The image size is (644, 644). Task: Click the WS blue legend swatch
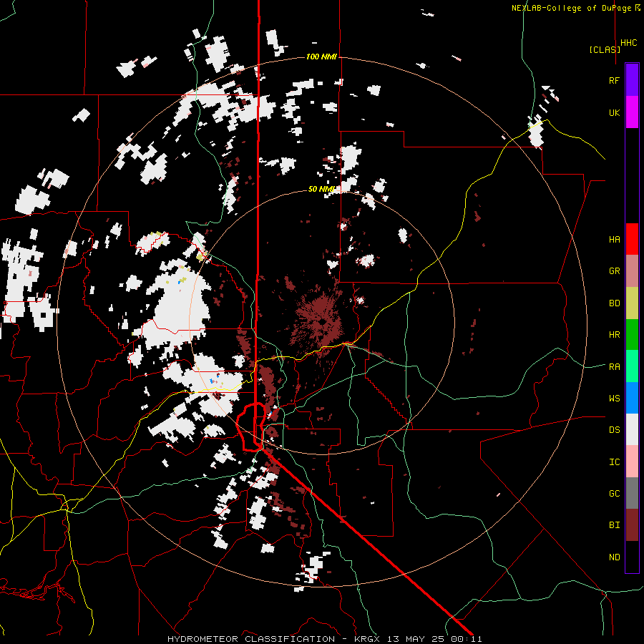click(x=632, y=398)
